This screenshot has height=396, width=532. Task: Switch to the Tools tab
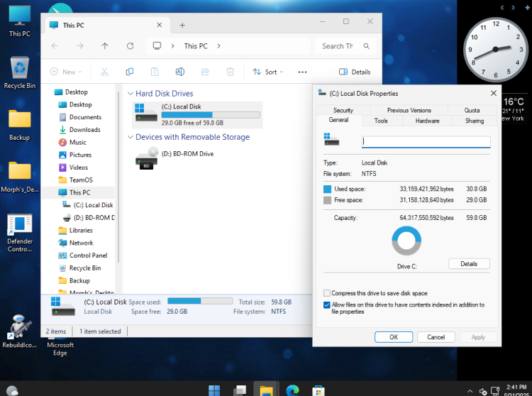pyautogui.click(x=381, y=121)
